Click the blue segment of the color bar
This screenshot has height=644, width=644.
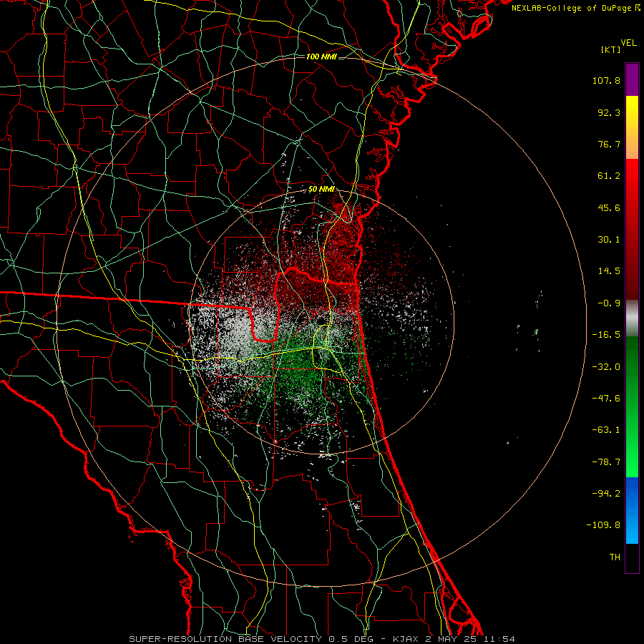(x=632, y=510)
